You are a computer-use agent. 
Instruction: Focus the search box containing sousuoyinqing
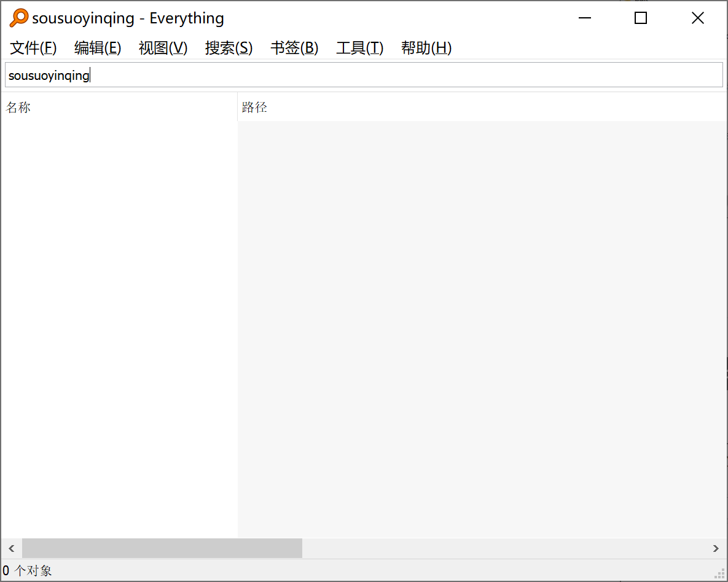[x=364, y=75]
